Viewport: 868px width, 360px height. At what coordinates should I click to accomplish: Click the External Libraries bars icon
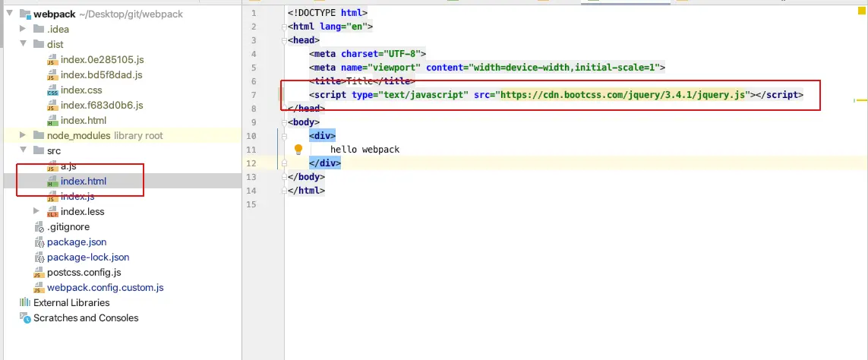click(24, 302)
